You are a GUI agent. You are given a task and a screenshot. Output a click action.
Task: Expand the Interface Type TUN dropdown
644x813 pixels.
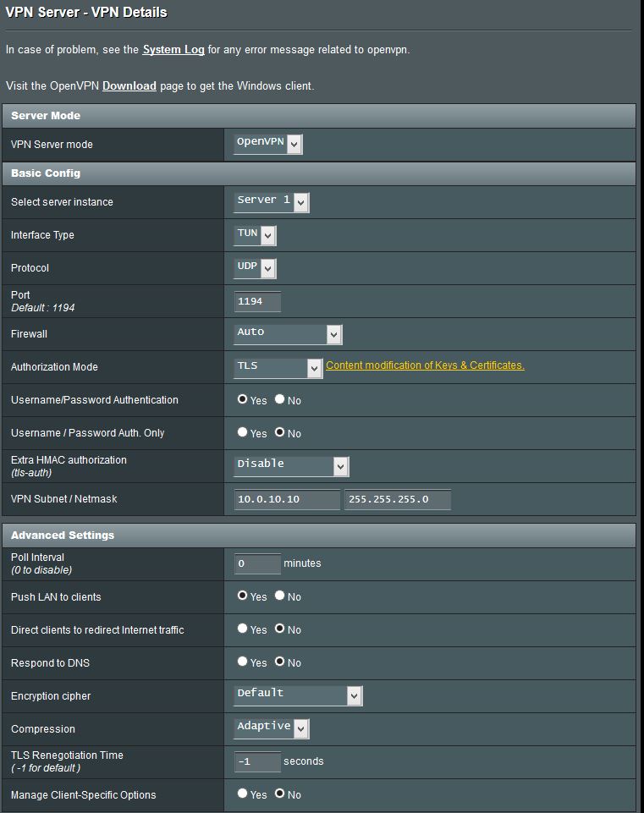coord(255,235)
